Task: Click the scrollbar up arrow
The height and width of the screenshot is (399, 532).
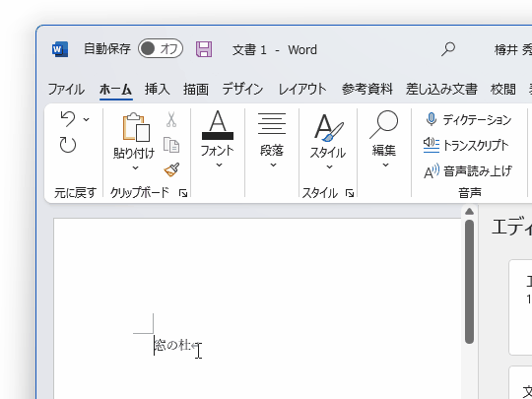Action: [469, 212]
